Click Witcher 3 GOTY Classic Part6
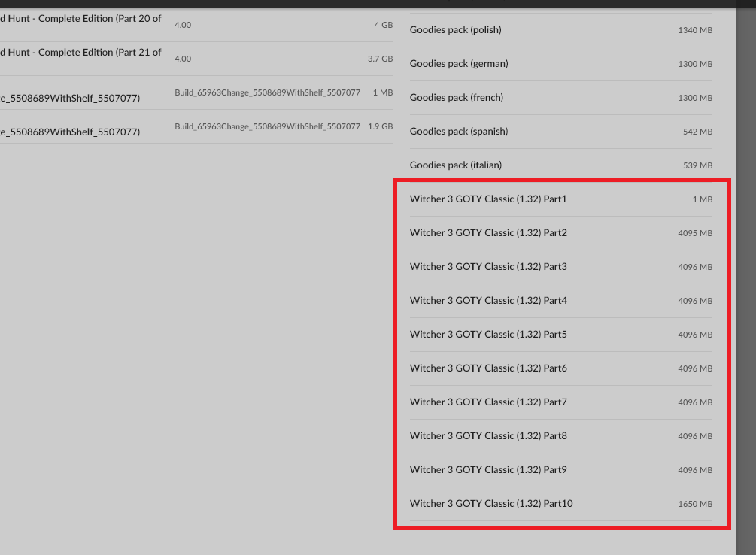The width and height of the screenshot is (756, 555). [x=488, y=368]
